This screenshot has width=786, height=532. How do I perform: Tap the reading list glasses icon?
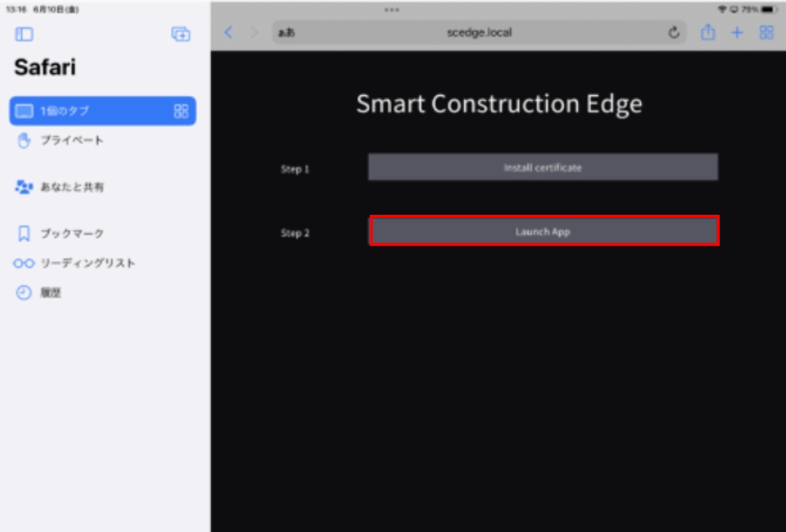(24, 263)
